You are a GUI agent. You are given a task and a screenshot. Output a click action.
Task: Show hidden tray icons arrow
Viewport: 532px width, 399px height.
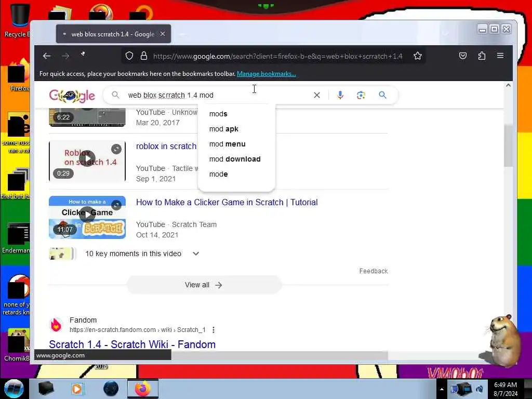coord(442,389)
